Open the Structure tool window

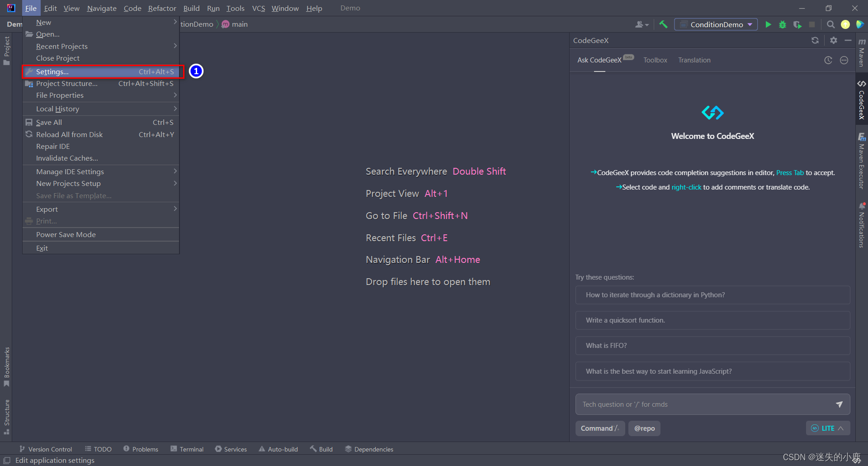pyautogui.click(x=6, y=417)
